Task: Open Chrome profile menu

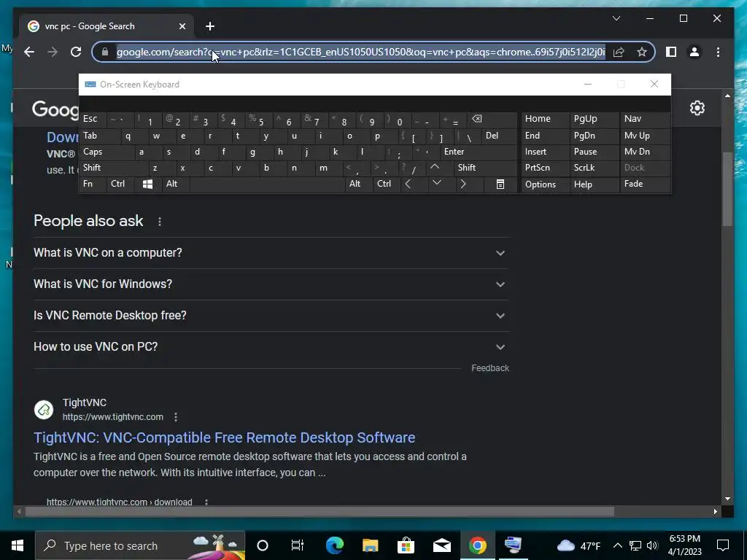Action: point(694,52)
